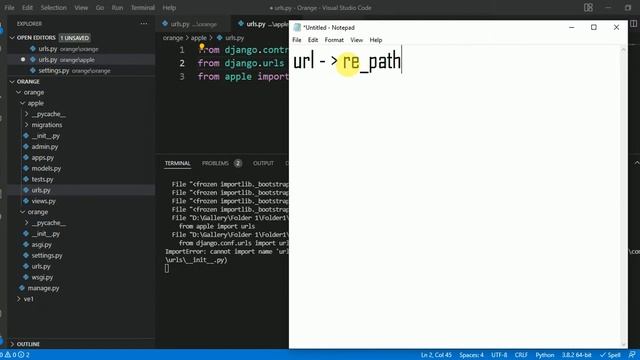Select settings.py in Open Editors list
This screenshot has height=360, width=640.
pyautogui.click(x=74, y=71)
